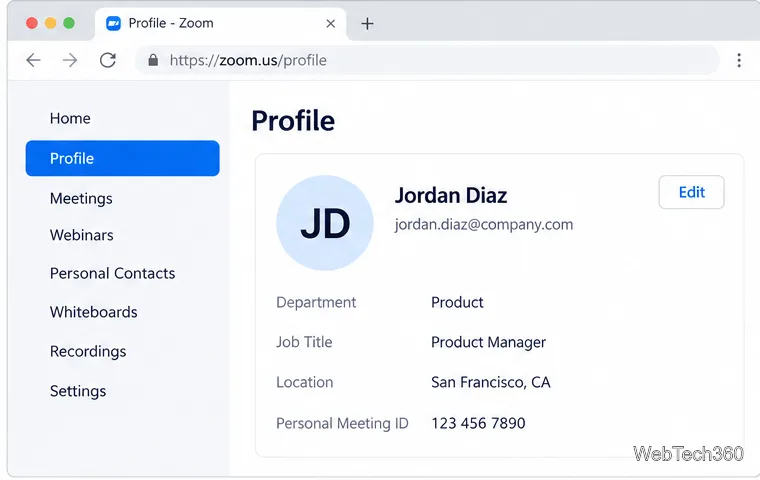Open Meetings in the sidebar
The image size is (760, 480).
coord(81,198)
